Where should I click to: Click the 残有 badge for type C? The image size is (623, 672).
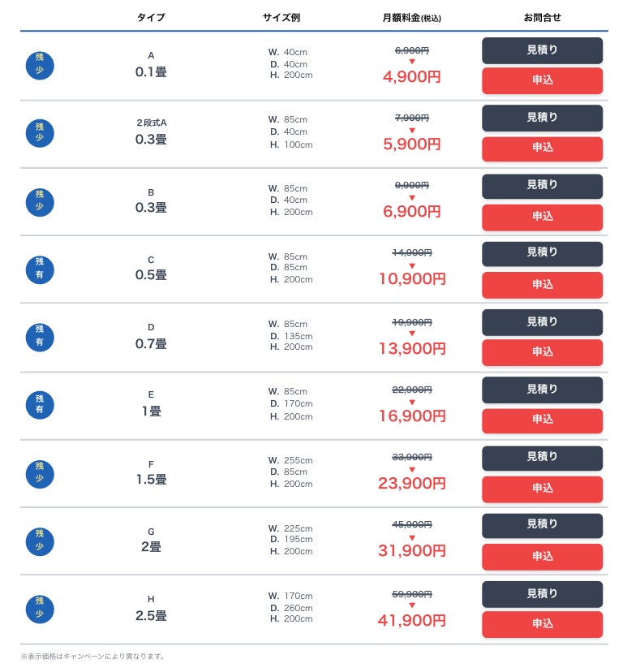[40, 269]
